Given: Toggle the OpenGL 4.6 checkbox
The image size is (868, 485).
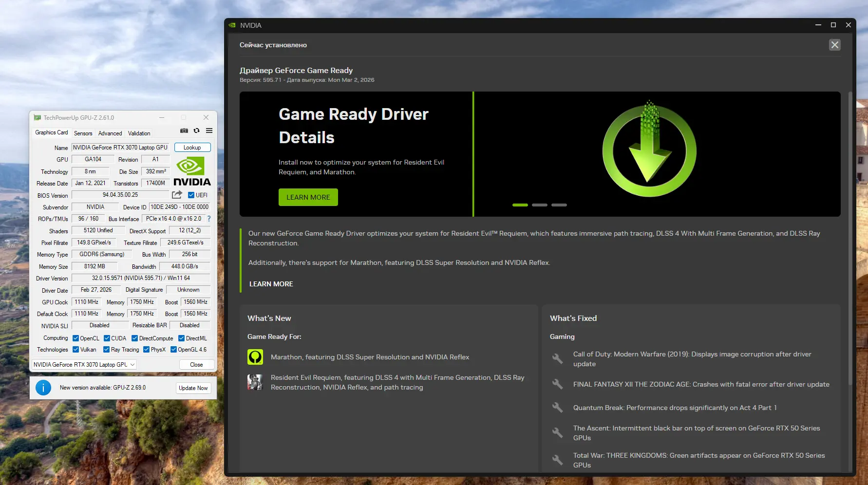Looking at the screenshot, I should pos(173,350).
